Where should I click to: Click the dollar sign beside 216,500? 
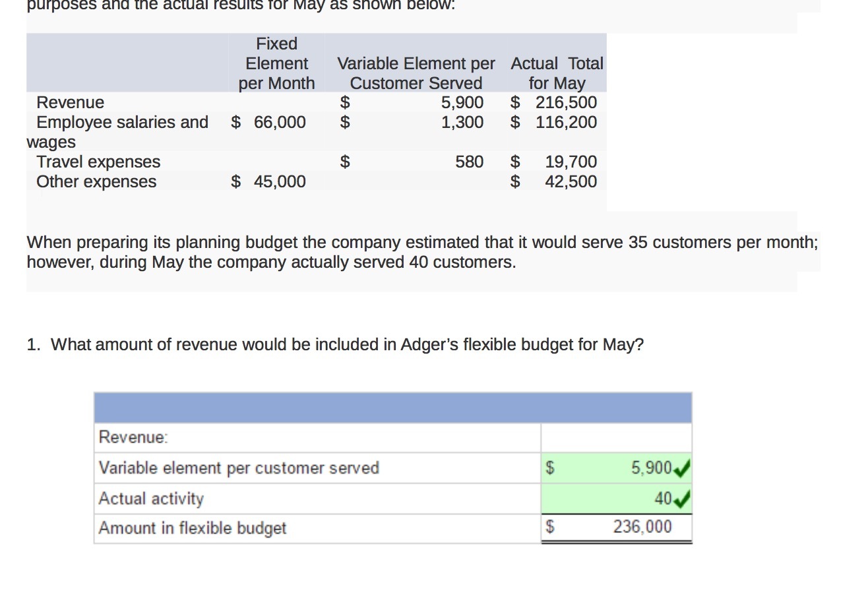coord(515,102)
